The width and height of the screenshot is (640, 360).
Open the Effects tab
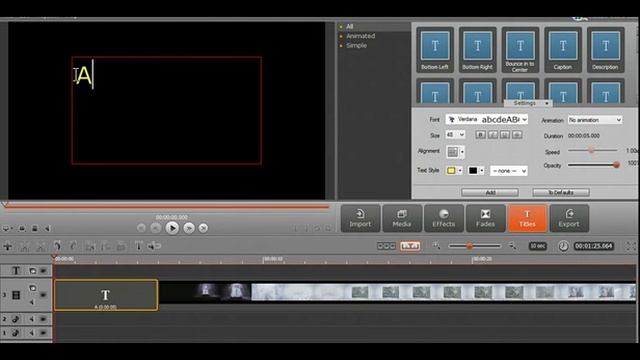click(444, 218)
